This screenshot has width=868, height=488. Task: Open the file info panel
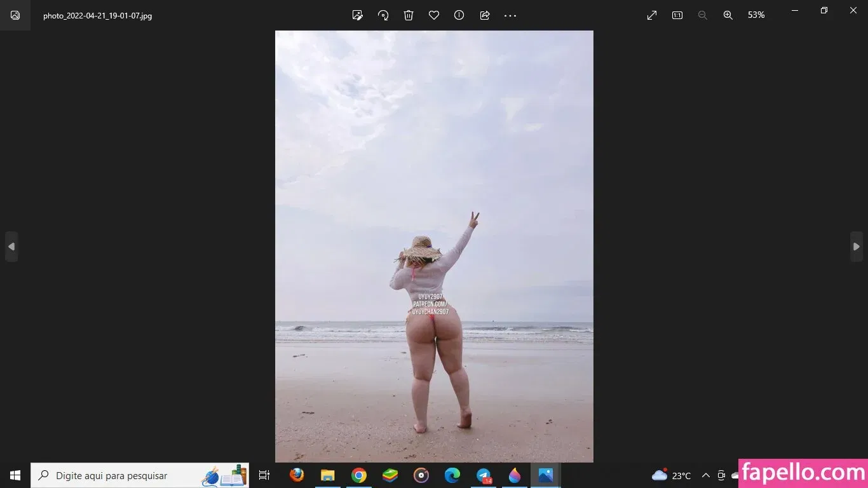pyautogui.click(x=459, y=15)
